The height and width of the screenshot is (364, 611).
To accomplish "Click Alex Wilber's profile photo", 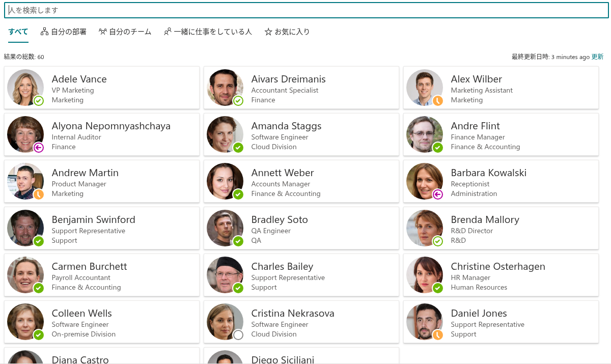I will pos(425,88).
